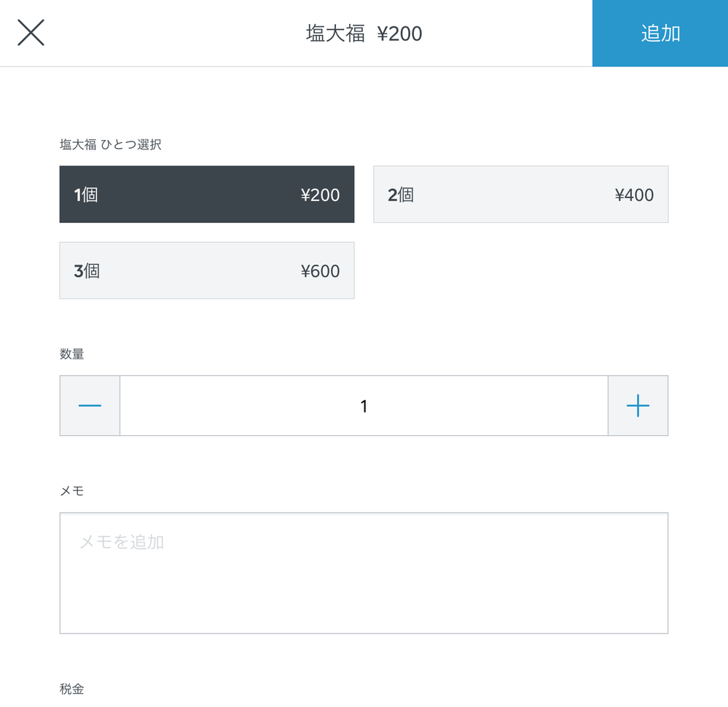The width and height of the screenshot is (728, 707).
Task: Click the 塩大福 ひとつ選択 label
Action: click(x=110, y=144)
